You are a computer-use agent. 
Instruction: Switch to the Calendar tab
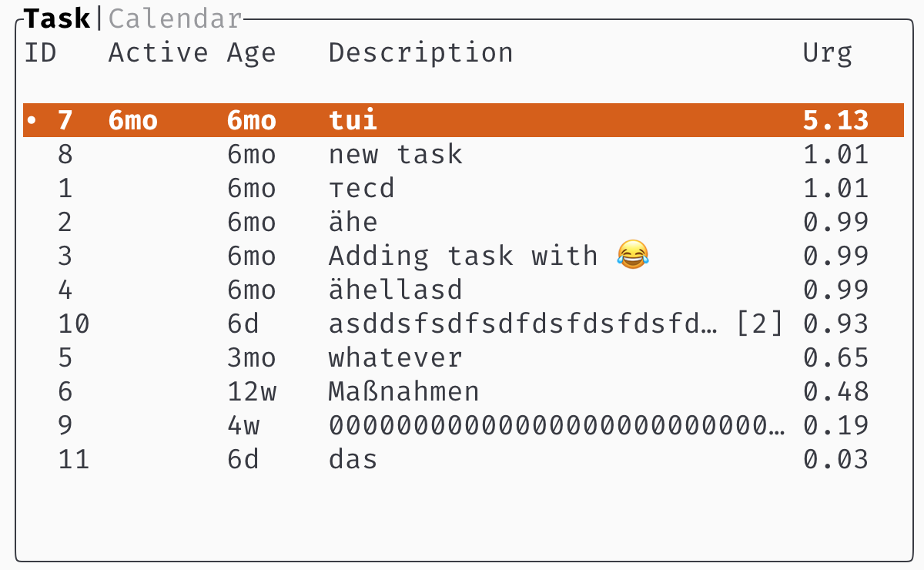175,18
